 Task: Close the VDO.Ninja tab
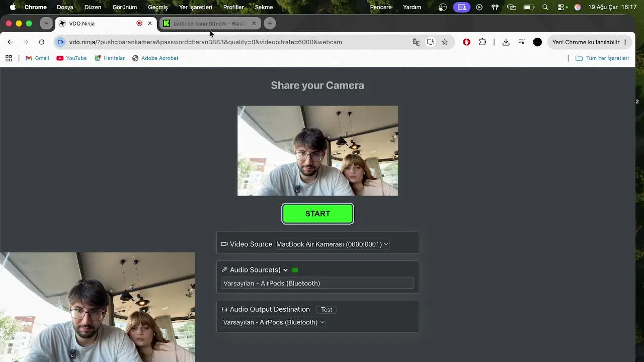149,23
